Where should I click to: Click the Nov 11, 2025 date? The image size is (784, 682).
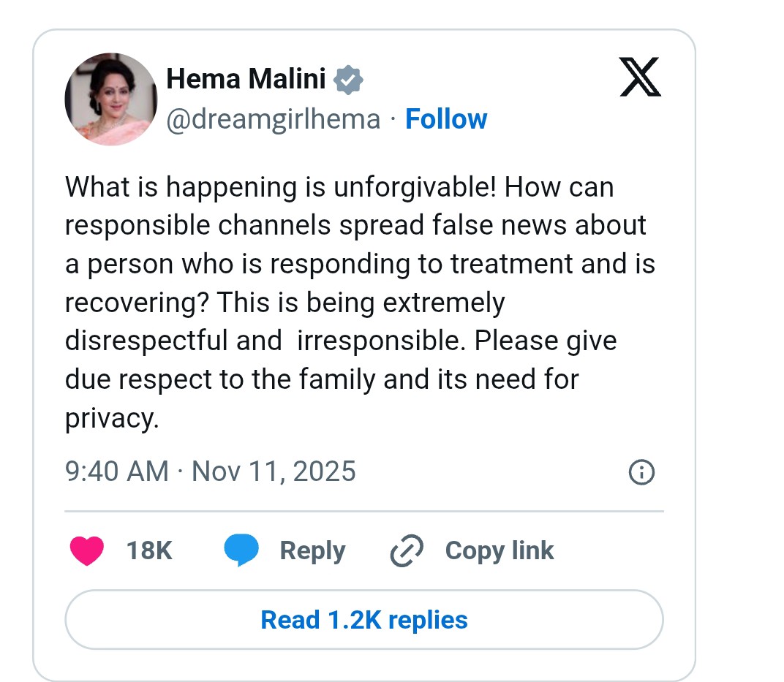click(x=274, y=471)
